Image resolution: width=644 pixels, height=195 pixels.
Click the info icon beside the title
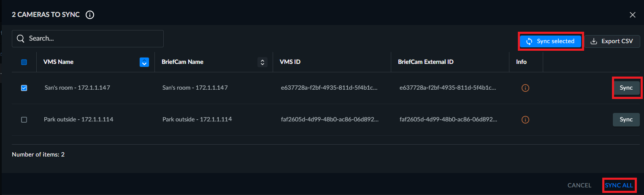coord(89,15)
